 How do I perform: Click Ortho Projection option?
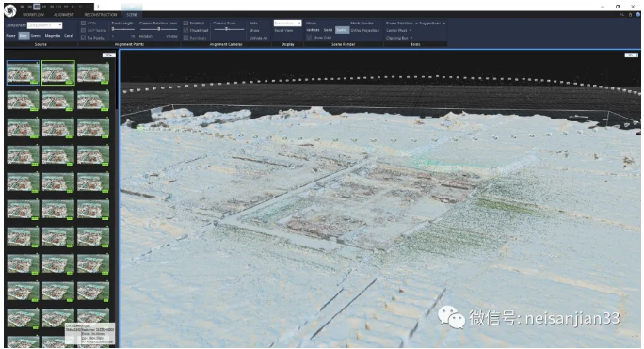[x=365, y=30]
